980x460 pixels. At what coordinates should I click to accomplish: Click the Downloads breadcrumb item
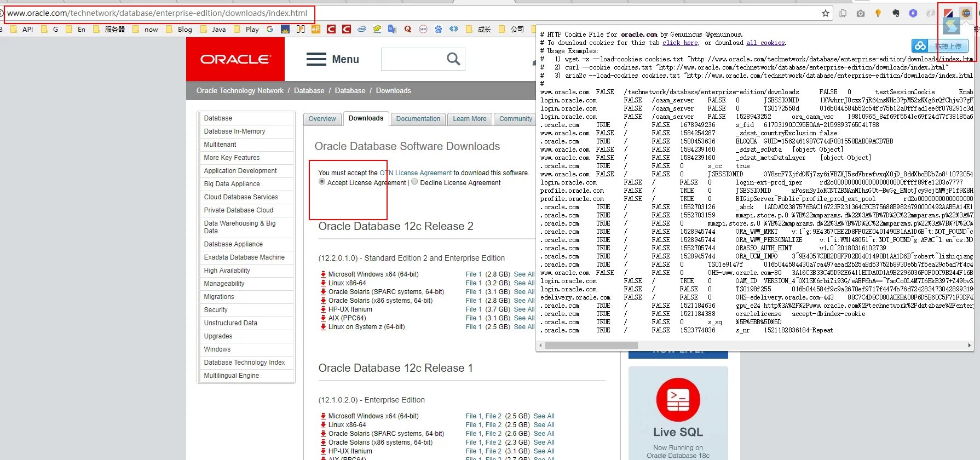393,91
